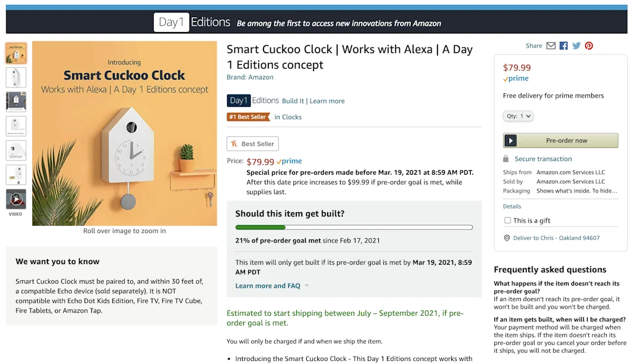The width and height of the screenshot is (632, 364).
Task: Select the Best Seller ribbon badge
Action: point(252,143)
